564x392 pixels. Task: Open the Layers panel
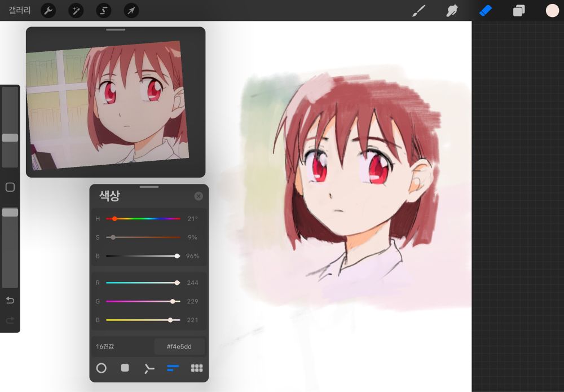518,10
